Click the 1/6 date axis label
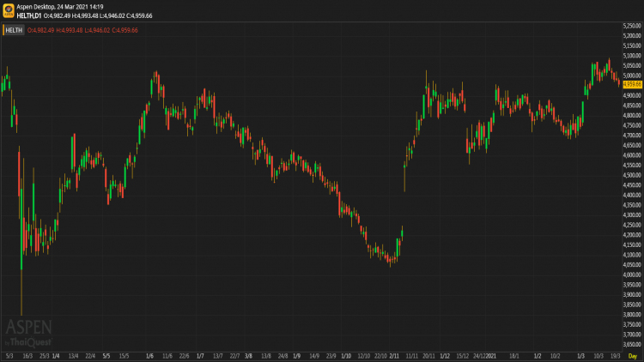Image resolution: width=644 pixels, height=362 pixels. (150, 356)
